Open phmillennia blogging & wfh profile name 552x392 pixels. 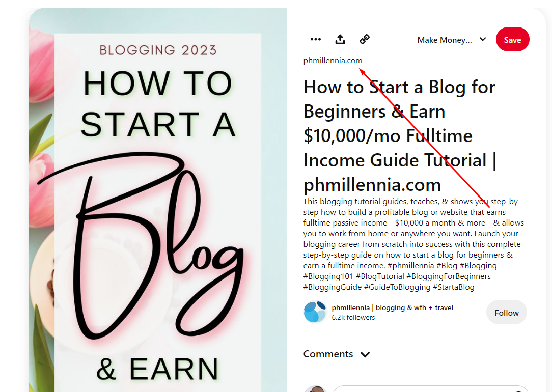pos(392,307)
